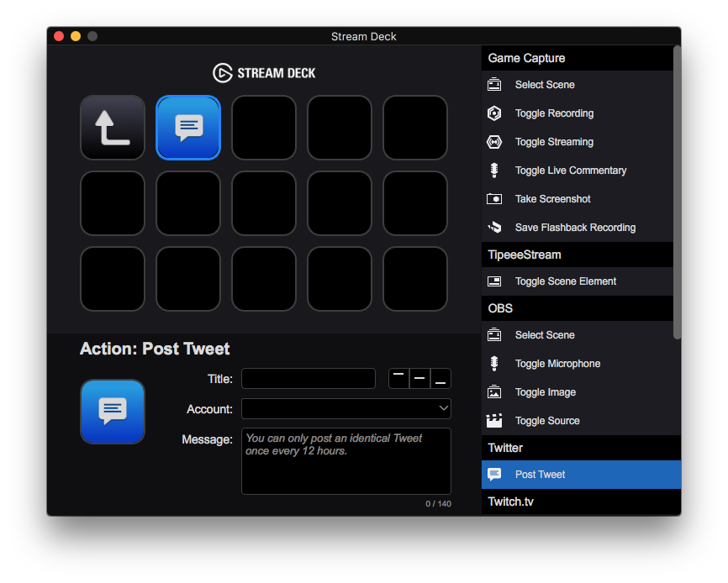Choose Save Flashback Recording action label
728x583 pixels.
575,228
